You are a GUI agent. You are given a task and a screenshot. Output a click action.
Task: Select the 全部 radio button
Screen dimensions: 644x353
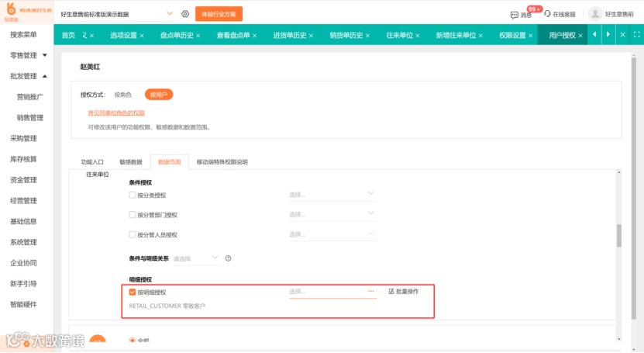pos(133,341)
